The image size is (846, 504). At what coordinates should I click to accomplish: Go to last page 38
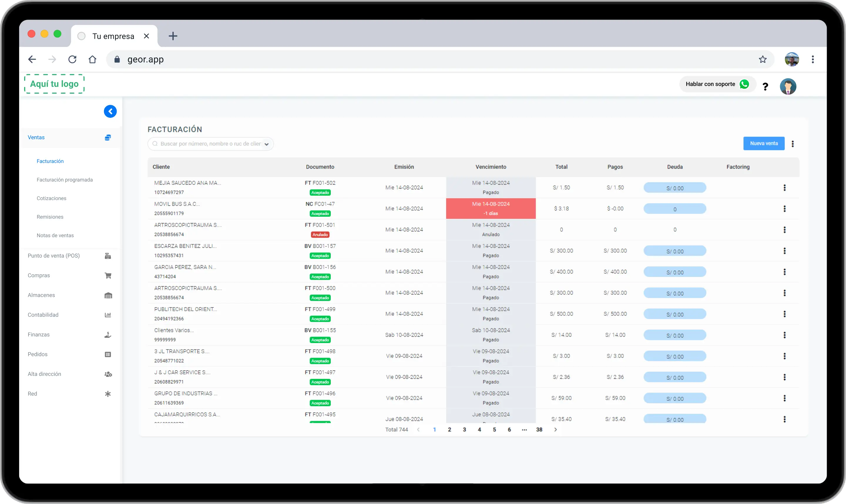(x=539, y=430)
